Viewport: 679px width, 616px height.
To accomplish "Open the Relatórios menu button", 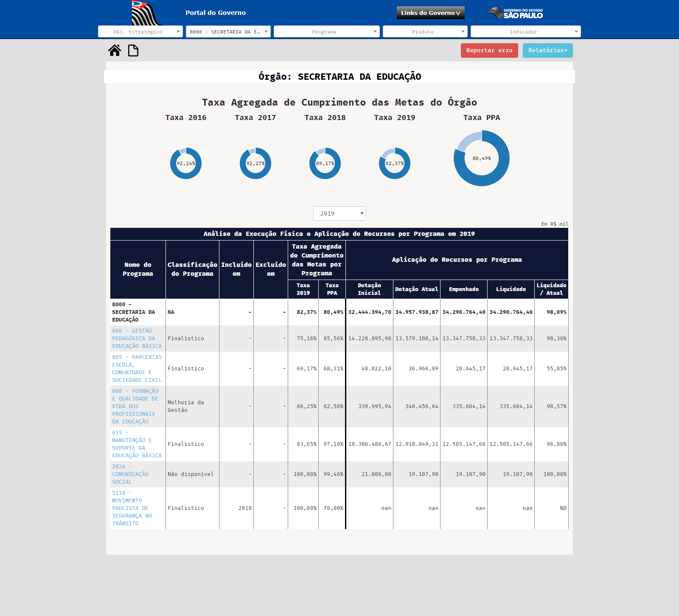I will (x=547, y=50).
